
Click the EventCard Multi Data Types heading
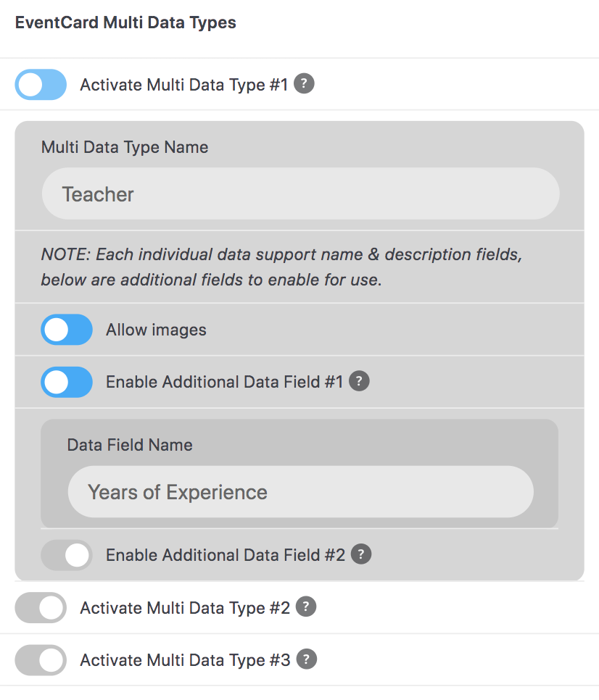(125, 23)
